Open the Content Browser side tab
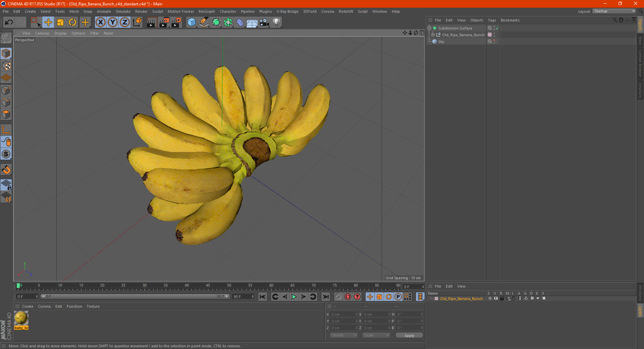644x349 pixels. (x=640, y=63)
